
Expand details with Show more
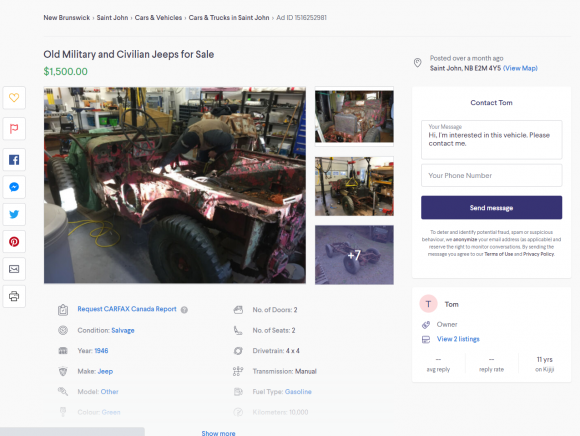point(218,433)
